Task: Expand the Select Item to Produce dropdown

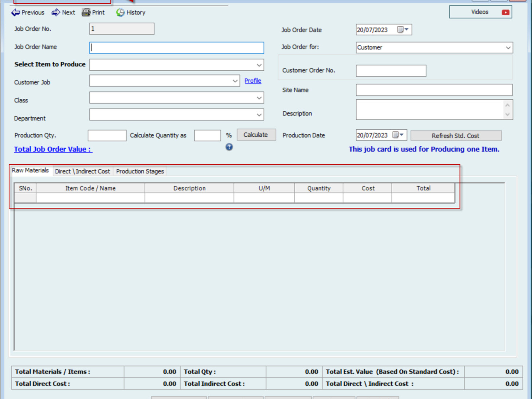Action: (x=259, y=65)
